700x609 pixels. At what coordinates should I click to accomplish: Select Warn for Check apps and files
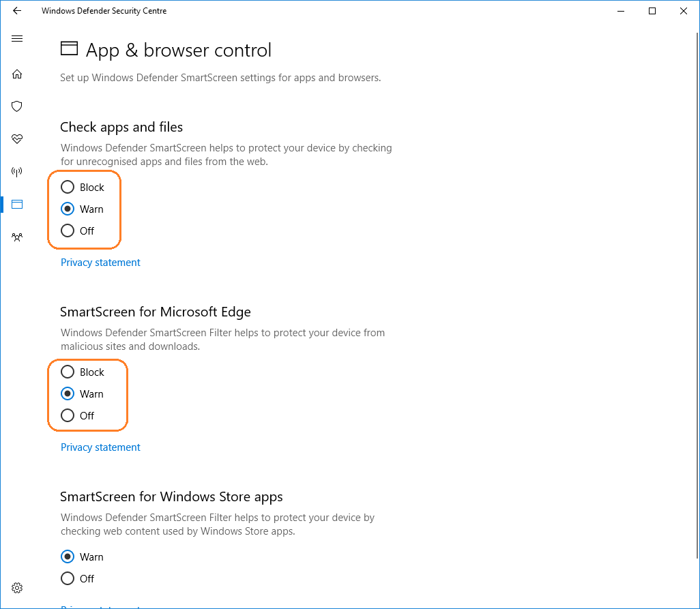pyautogui.click(x=68, y=209)
